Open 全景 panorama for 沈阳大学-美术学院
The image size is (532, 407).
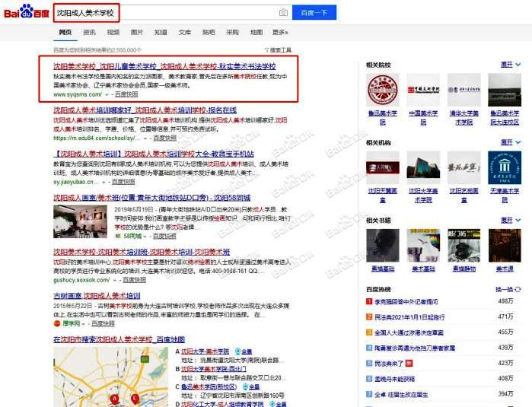click(x=244, y=351)
